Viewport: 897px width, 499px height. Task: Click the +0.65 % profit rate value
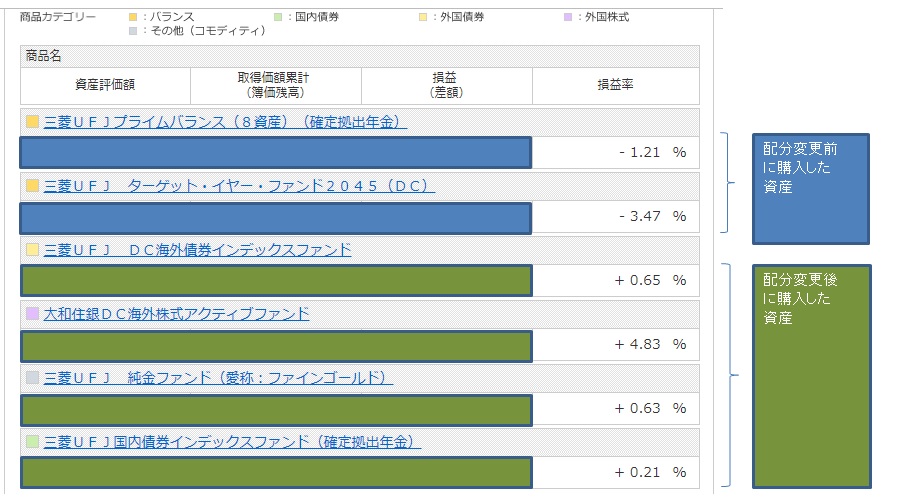click(650, 280)
